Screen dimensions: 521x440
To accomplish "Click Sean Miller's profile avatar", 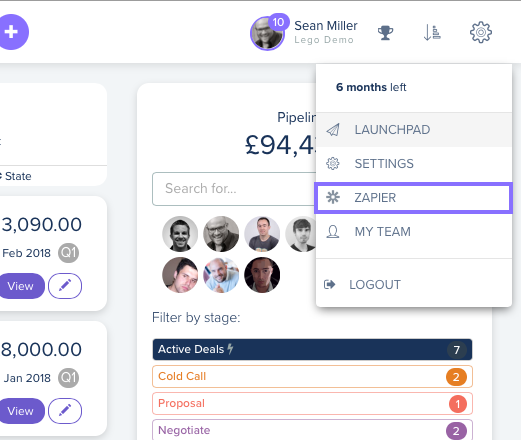I will coord(267,34).
